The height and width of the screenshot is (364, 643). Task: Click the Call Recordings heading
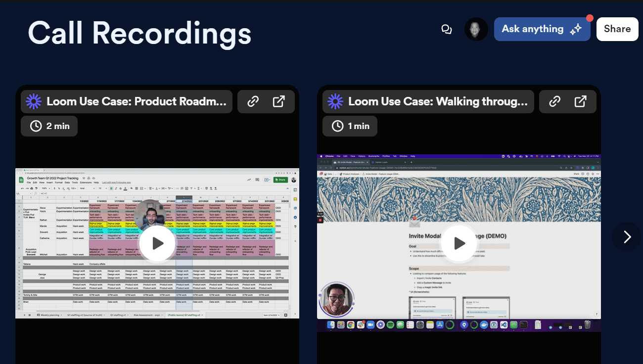click(139, 33)
